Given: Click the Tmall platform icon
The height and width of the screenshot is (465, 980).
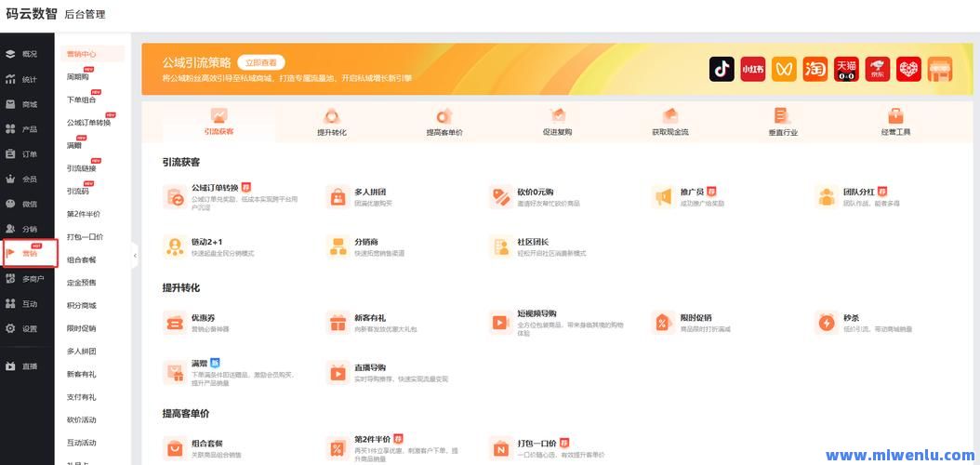Looking at the screenshot, I should [846, 69].
